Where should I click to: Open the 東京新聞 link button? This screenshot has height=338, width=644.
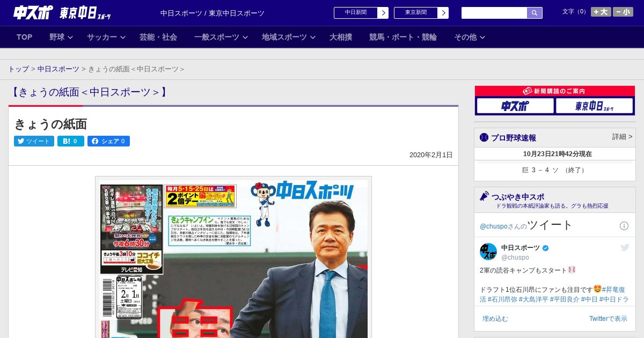click(x=416, y=13)
